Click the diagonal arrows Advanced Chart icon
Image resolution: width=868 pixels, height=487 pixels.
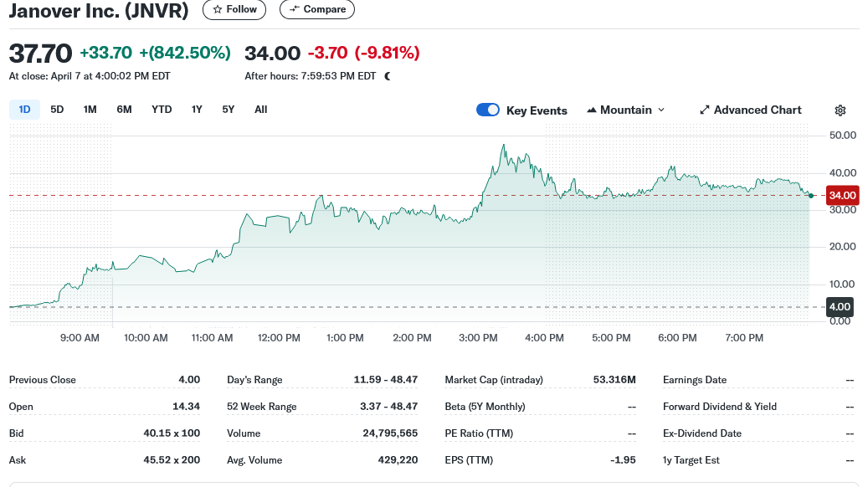coord(704,110)
